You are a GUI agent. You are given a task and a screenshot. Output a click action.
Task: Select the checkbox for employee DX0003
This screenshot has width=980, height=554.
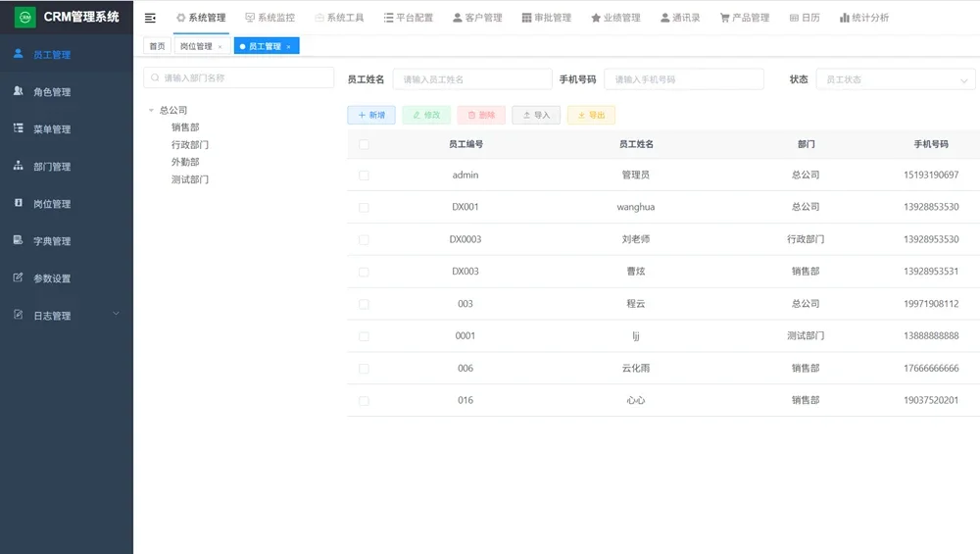[x=364, y=239]
